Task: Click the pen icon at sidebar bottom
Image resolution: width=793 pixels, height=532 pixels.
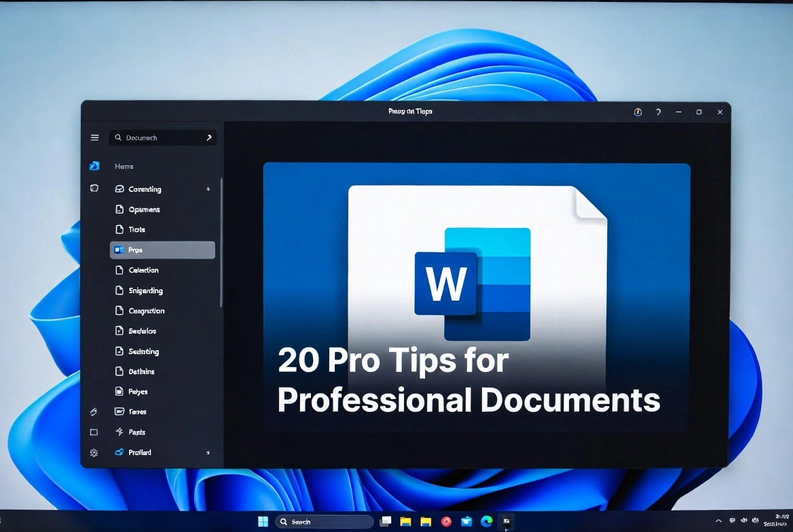Action: (94, 411)
